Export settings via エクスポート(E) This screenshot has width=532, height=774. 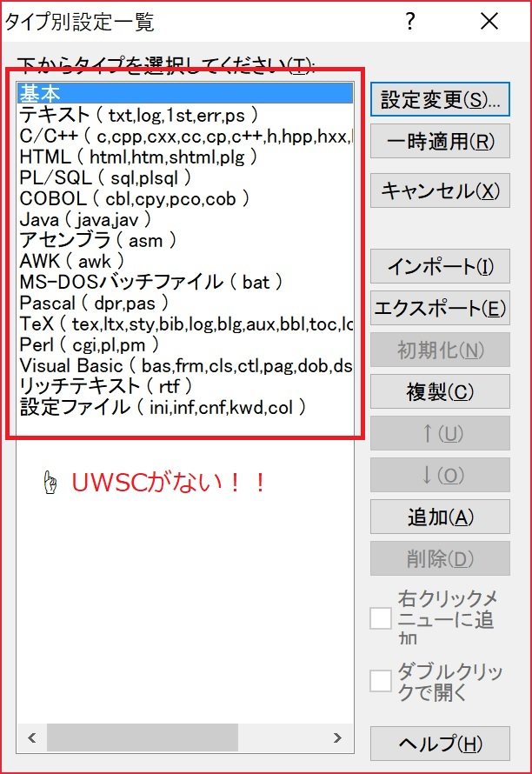coord(440,308)
